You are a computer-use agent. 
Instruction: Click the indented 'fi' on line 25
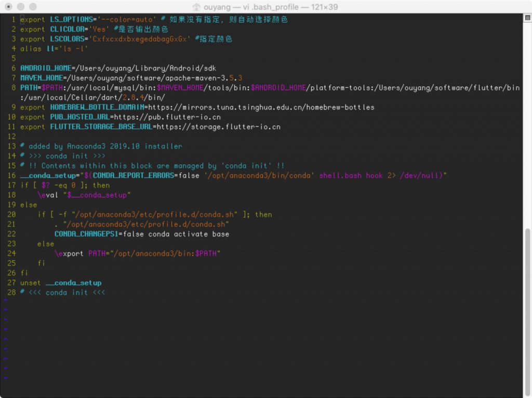point(42,264)
